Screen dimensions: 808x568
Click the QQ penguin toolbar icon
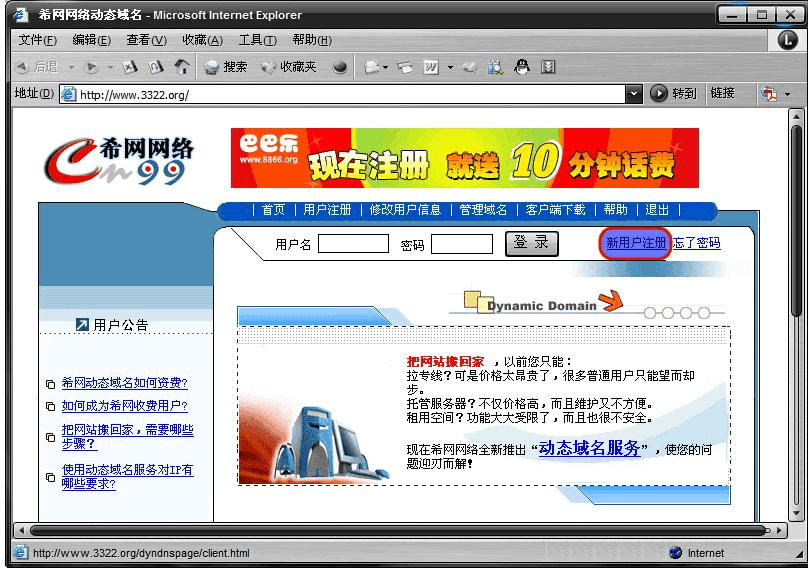[x=521, y=67]
